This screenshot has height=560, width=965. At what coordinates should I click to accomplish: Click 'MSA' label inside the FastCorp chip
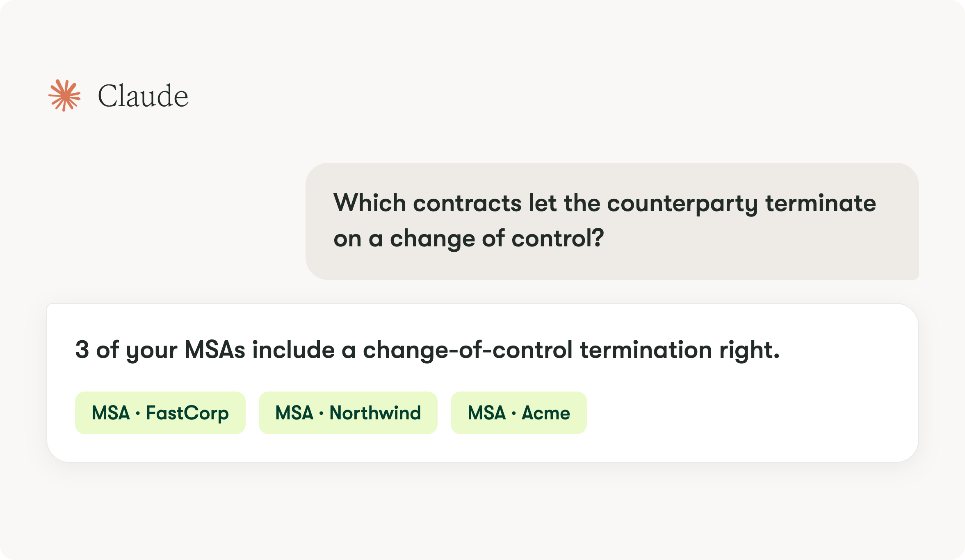click(x=111, y=413)
